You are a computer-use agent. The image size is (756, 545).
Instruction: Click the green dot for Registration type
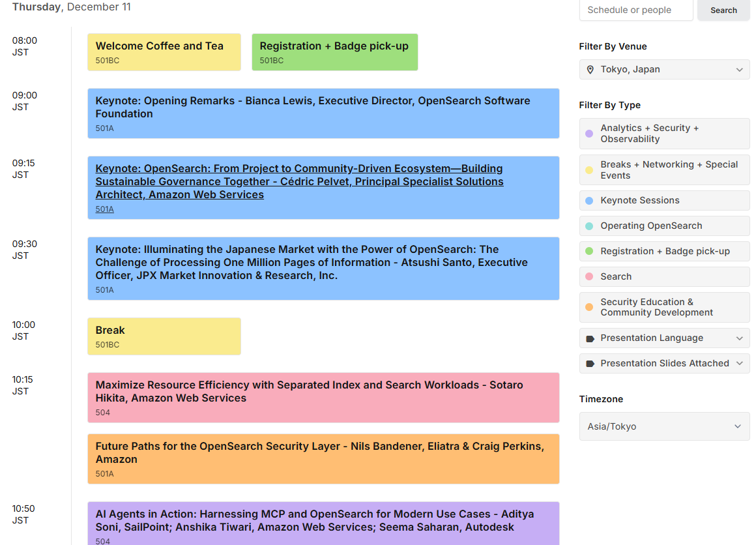pyautogui.click(x=589, y=251)
